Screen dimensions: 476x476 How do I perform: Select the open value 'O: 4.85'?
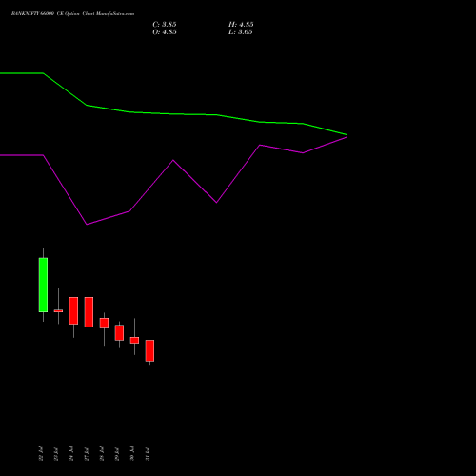click(165, 32)
